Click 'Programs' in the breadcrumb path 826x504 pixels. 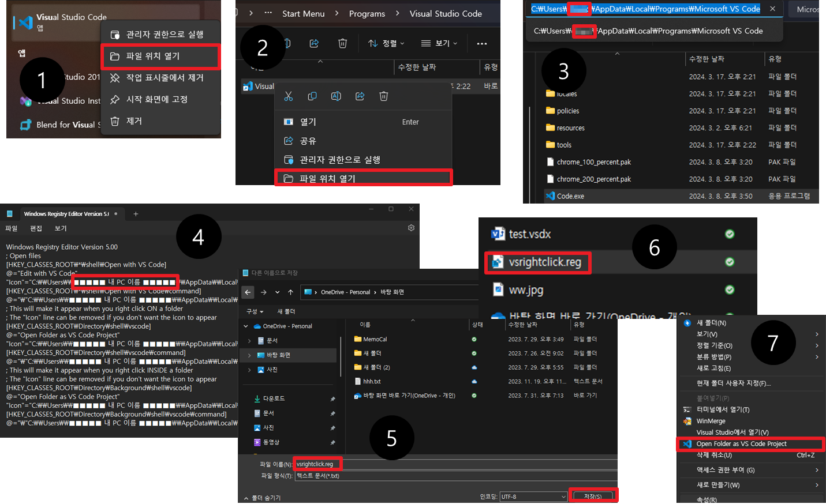367,14
